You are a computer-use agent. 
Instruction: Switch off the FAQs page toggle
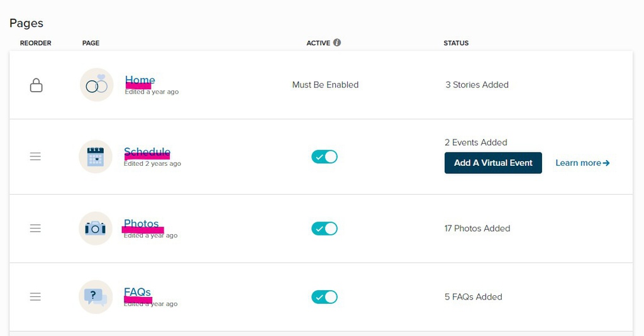point(325,296)
